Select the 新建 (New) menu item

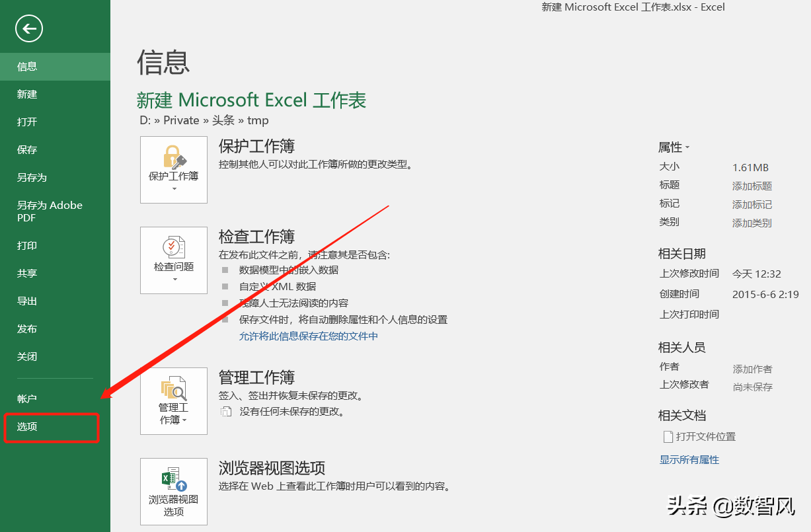[55, 95]
